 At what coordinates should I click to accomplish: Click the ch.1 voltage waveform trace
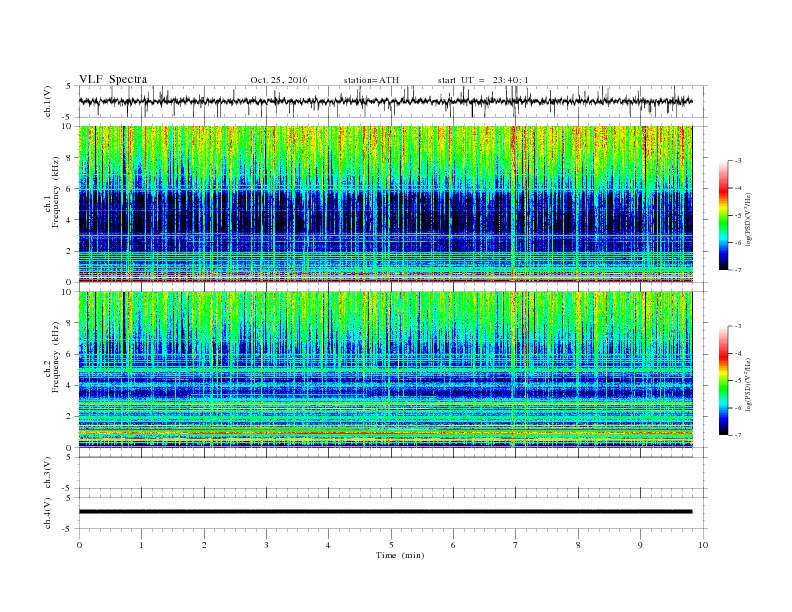click(x=385, y=101)
